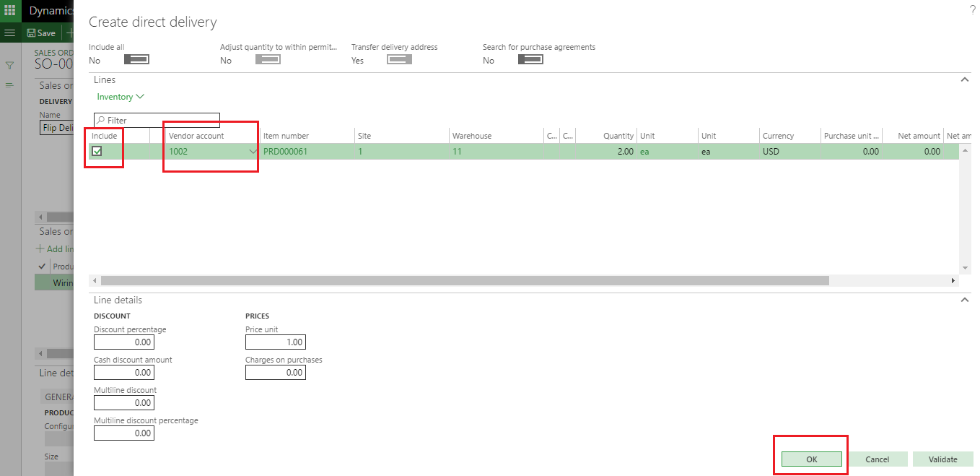Toggle Transfer delivery address switch
Viewport: 980px width, 476px height.
399,60
